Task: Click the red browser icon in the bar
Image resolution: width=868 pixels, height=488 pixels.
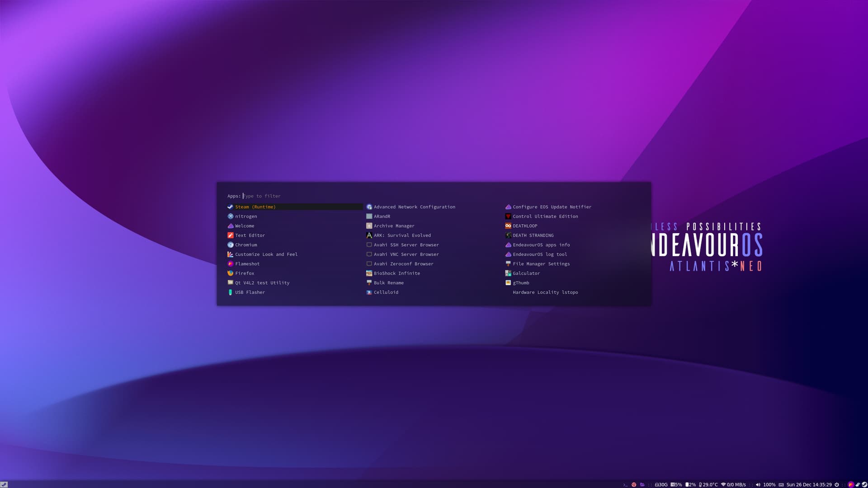Action: (x=634, y=485)
